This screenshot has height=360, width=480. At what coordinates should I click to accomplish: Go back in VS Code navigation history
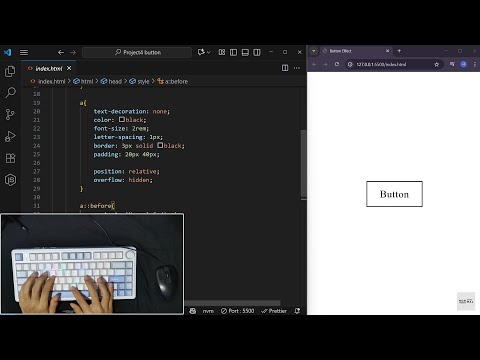(61, 52)
